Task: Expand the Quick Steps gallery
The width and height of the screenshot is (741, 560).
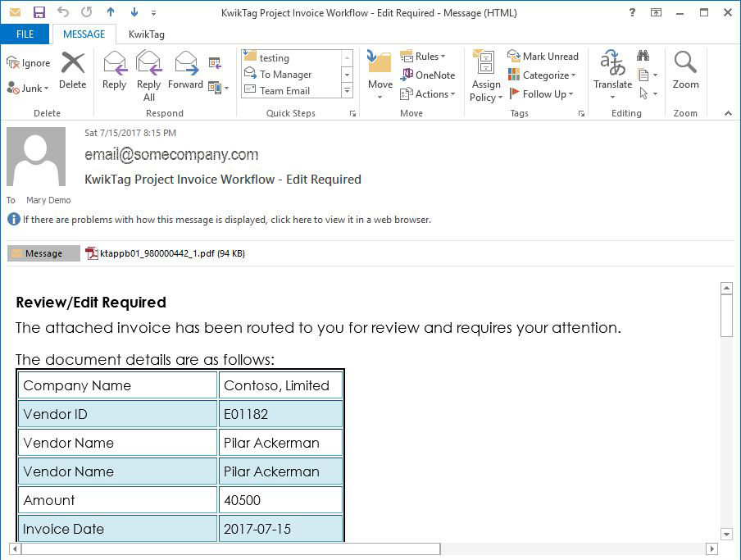Action: coord(347,90)
